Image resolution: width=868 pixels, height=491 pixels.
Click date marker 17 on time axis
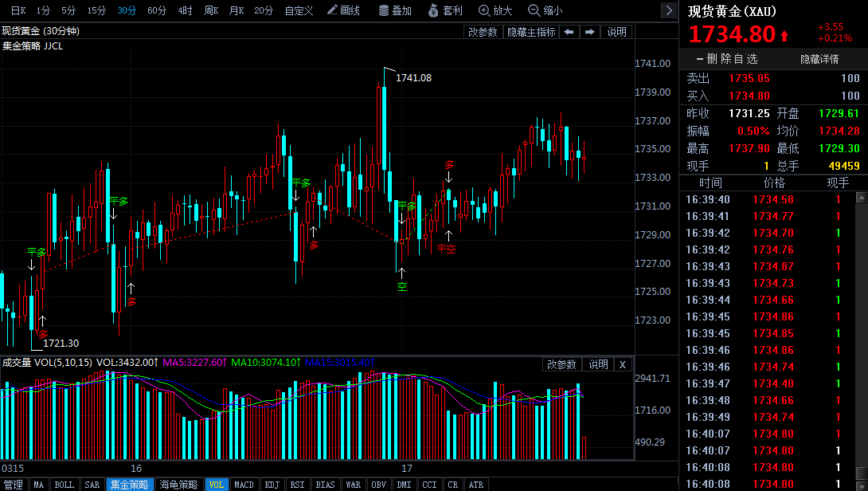[x=407, y=468]
